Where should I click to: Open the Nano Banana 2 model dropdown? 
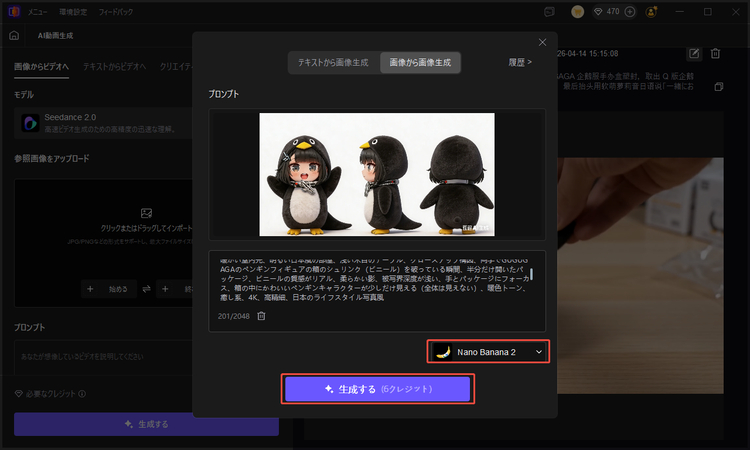click(x=488, y=352)
